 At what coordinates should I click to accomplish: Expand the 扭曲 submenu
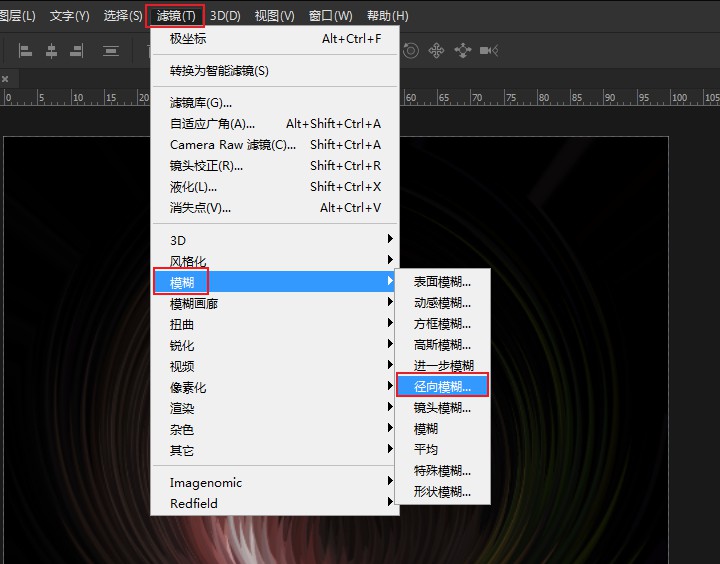pos(275,324)
